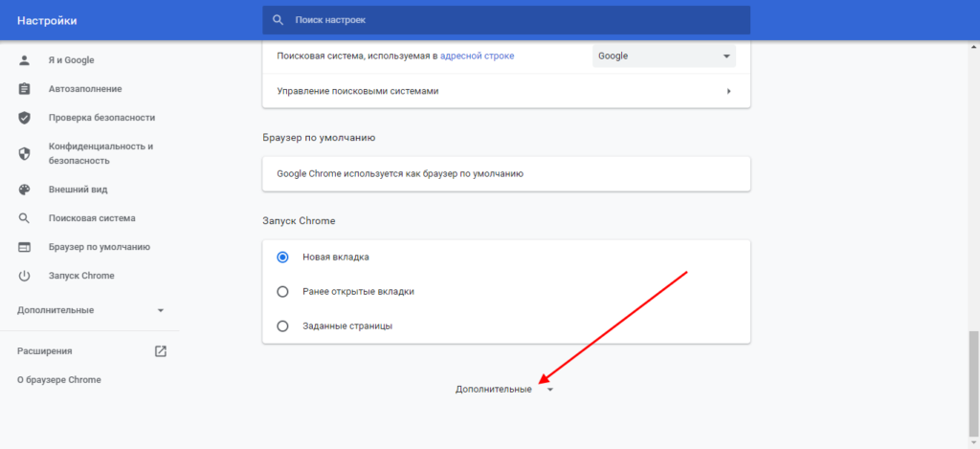Image resolution: width=980 pixels, height=449 pixels.
Task: Click the palette icon for Внешний вид
Action: [x=25, y=190]
